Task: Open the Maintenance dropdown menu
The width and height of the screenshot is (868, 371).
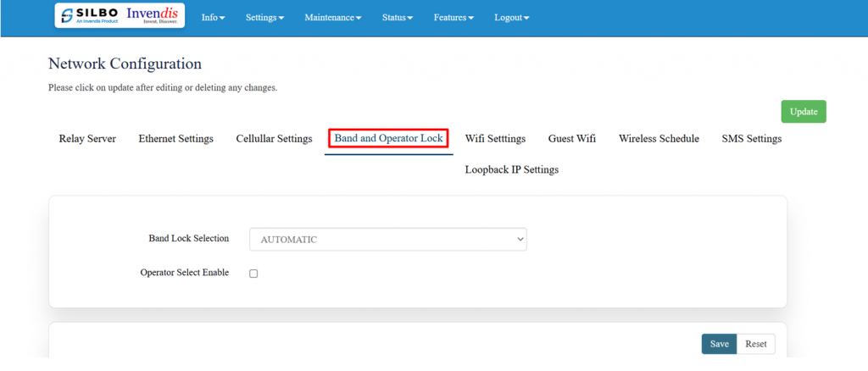Action: [332, 18]
